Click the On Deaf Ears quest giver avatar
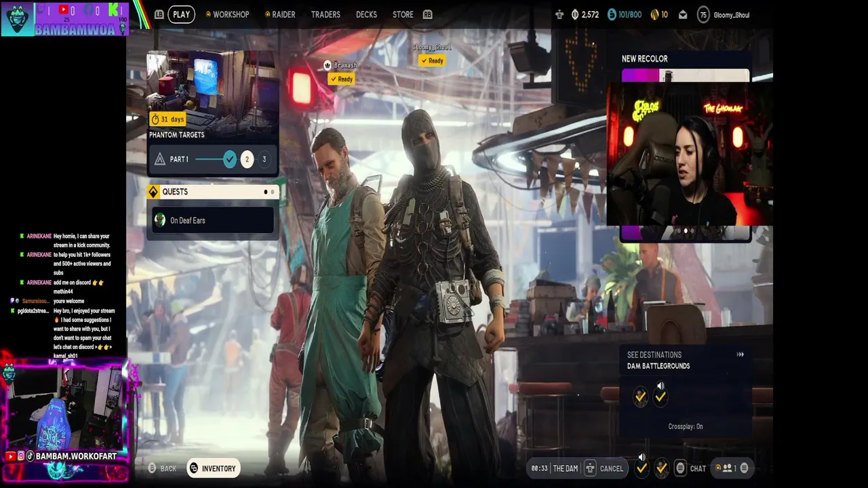Screen dimensions: 868x488 pos(160,220)
